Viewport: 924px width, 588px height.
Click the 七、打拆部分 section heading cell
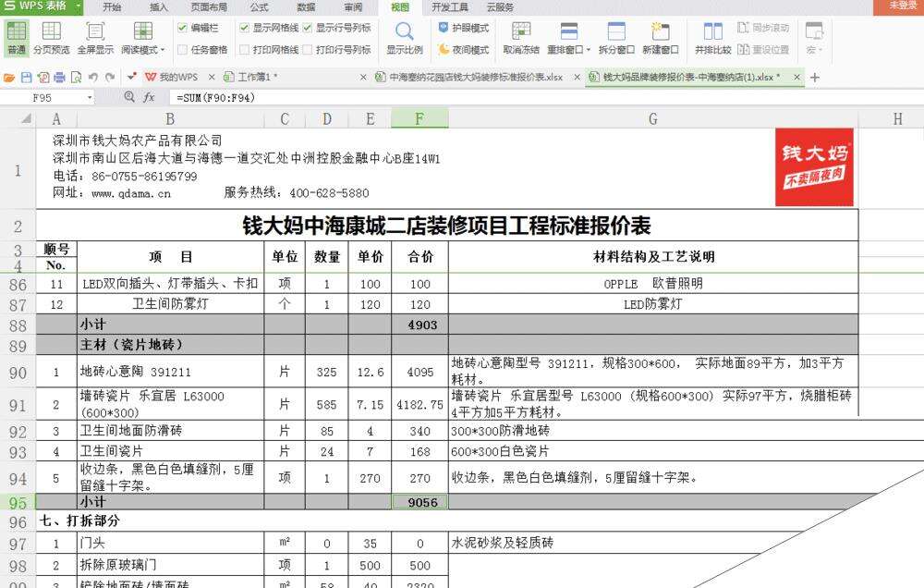point(79,521)
